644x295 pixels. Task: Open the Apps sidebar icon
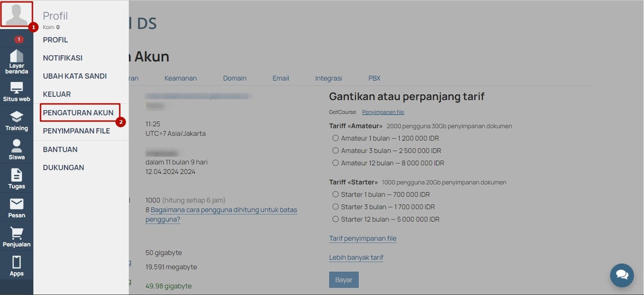point(17,266)
